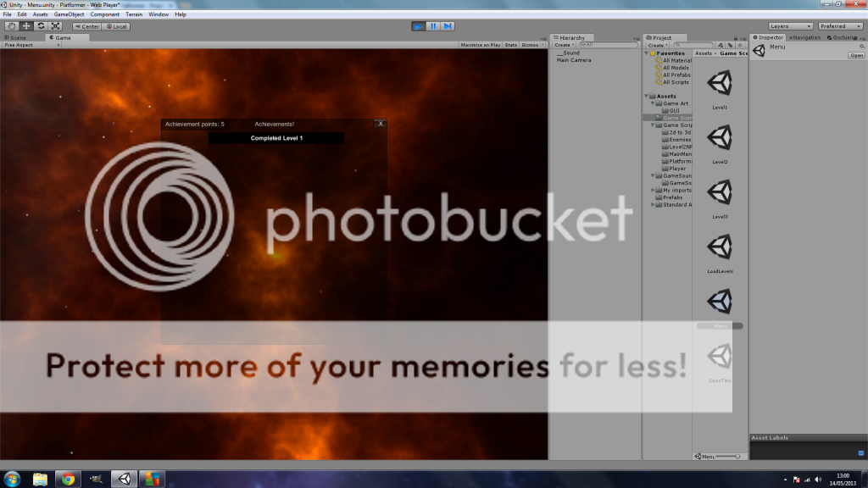Select the All Prefabs favorite

673,75
